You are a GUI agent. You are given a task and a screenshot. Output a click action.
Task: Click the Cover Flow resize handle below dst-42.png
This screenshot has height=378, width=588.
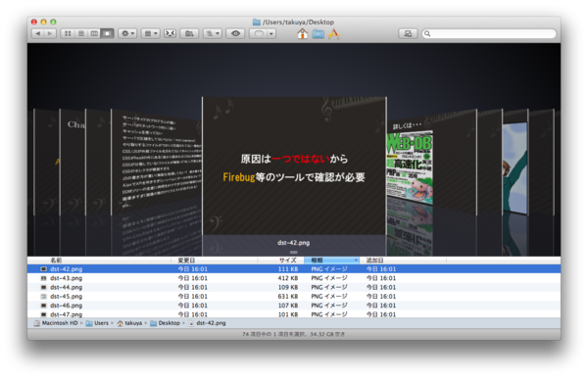[294, 252]
